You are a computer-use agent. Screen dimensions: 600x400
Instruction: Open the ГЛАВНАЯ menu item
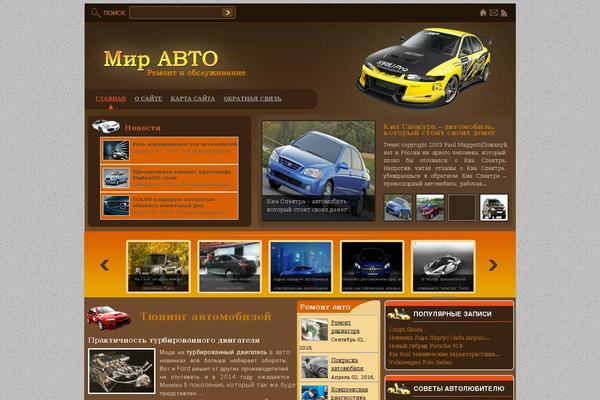[111, 99]
